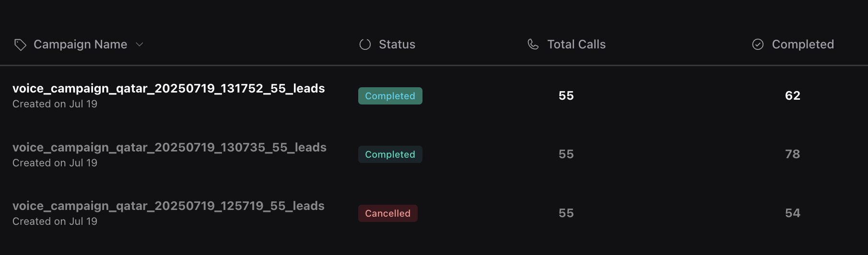Click the phone icon beside Total Calls
868x255 pixels.
tap(533, 45)
